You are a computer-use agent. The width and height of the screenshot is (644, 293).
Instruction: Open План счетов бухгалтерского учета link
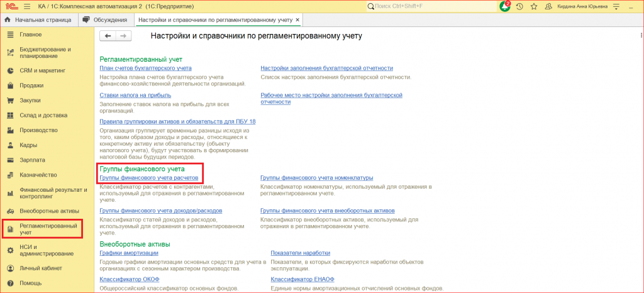pos(146,68)
